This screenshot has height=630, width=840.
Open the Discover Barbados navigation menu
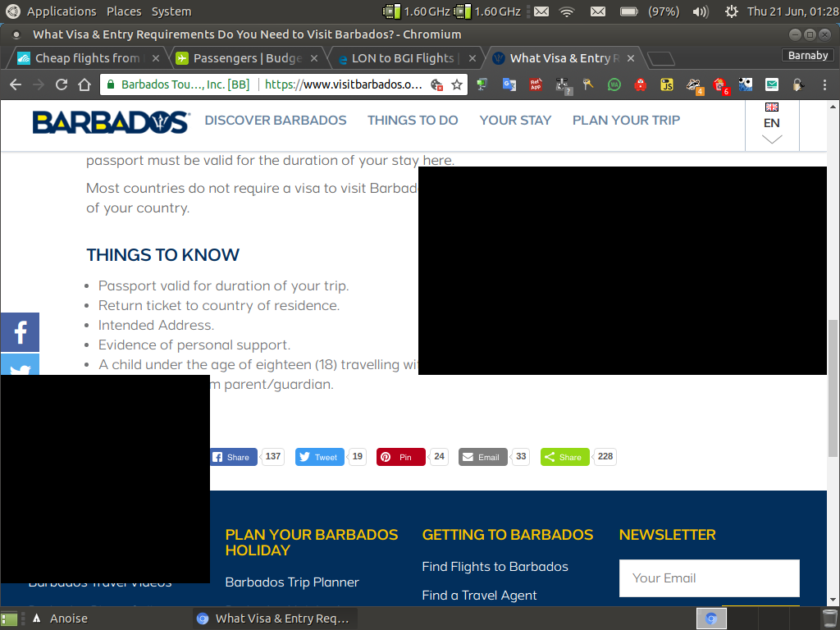tap(276, 120)
